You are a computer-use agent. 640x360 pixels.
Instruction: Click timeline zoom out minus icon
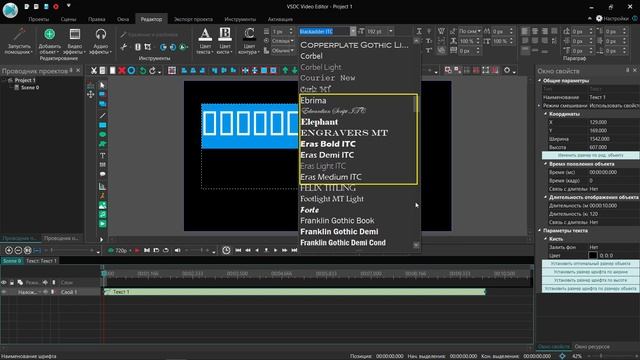point(18,250)
